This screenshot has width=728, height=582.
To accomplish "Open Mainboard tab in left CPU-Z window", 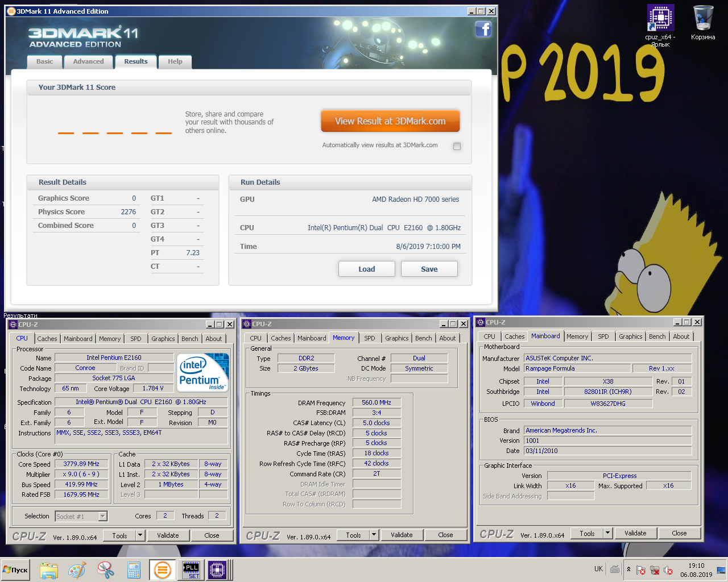I will click(78, 339).
